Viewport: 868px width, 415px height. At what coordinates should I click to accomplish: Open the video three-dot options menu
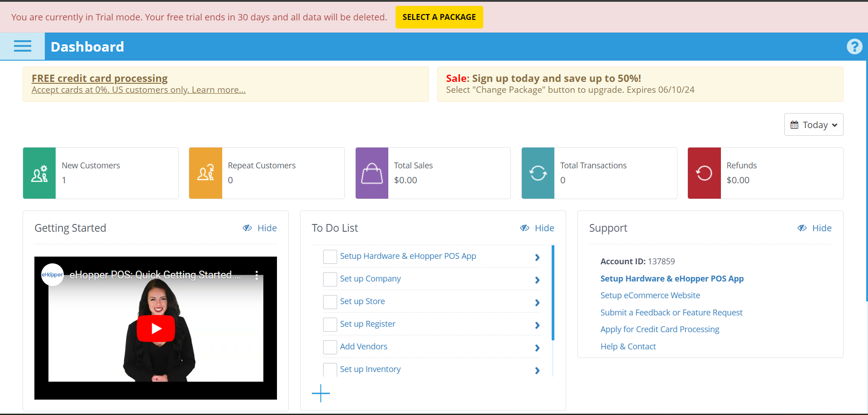(257, 275)
